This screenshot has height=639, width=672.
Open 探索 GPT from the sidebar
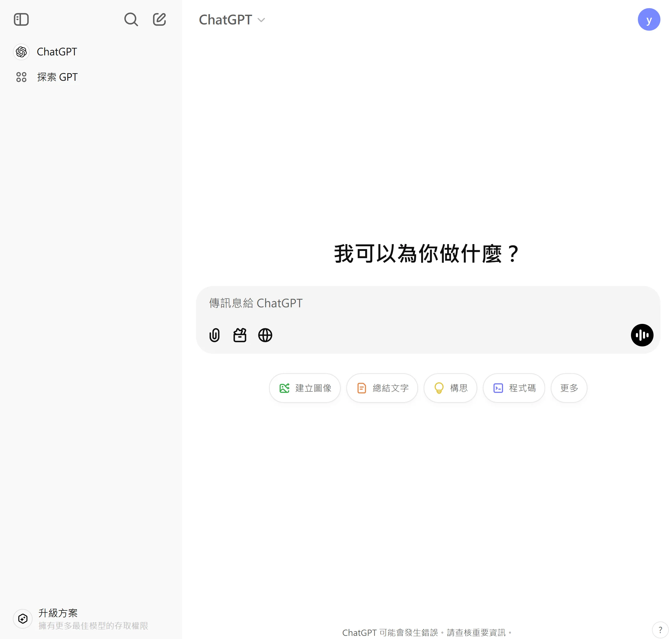(x=57, y=77)
